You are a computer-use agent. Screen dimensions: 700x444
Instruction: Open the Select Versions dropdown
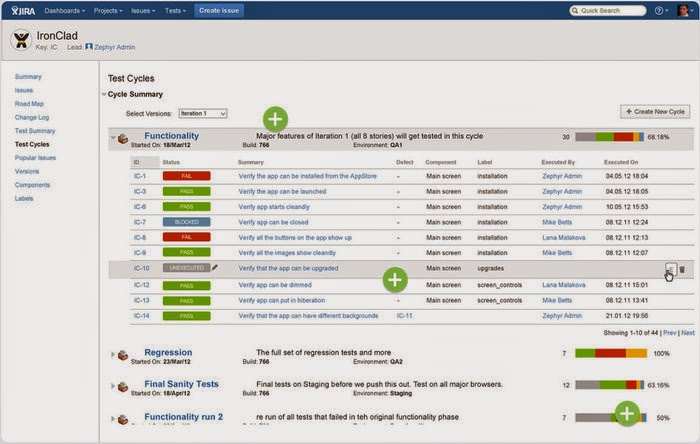[202, 114]
